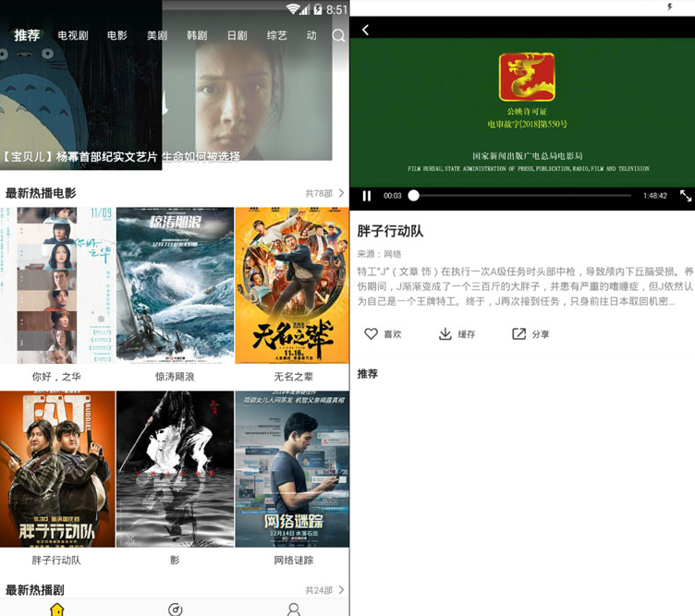Image resolution: width=695 pixels, height=616 pixels.
Task: Tap the lightning bolt status icon
Action: (670, 7)
